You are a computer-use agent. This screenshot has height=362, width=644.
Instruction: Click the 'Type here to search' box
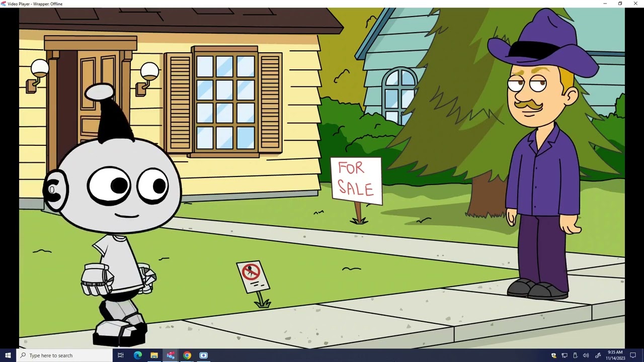(64, 355)
